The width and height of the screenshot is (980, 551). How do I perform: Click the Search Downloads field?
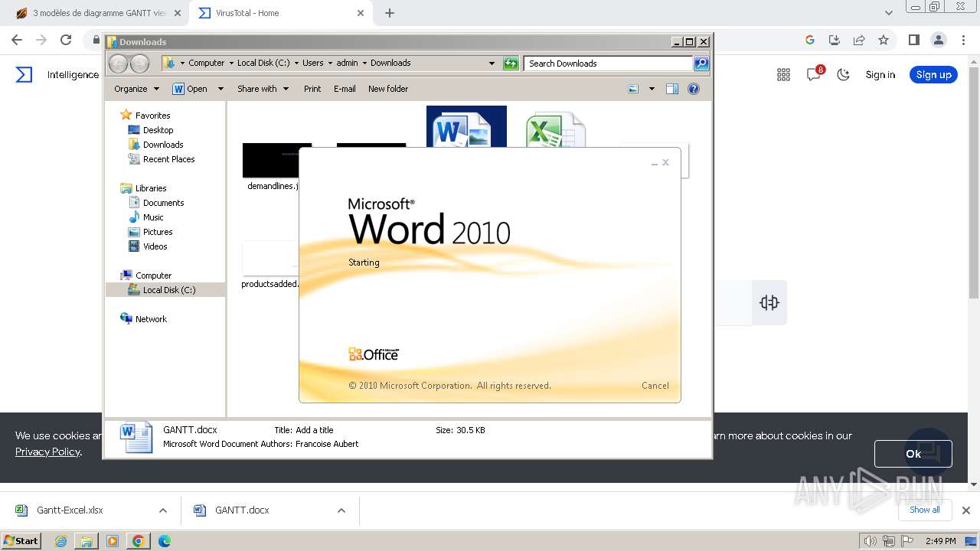609,64
